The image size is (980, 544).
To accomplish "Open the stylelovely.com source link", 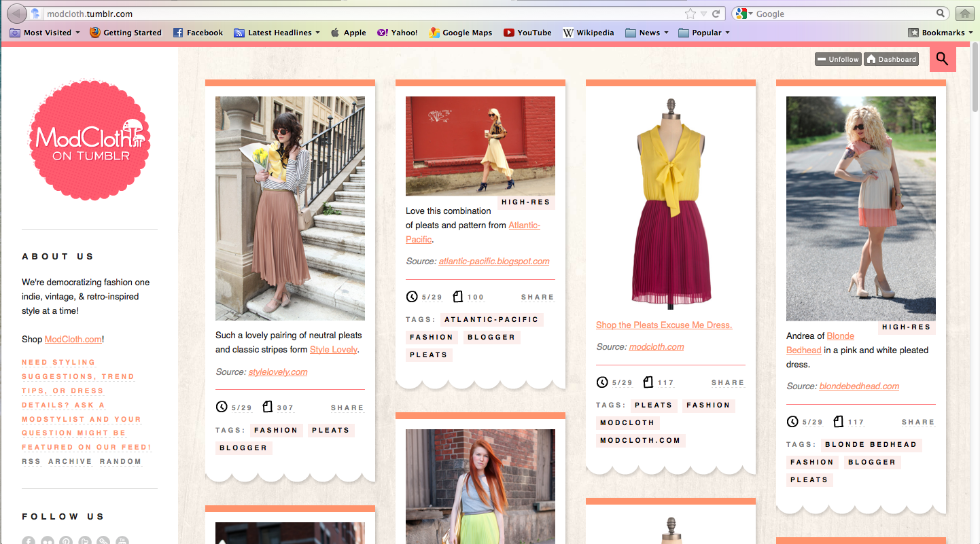I will pos(278,372).
